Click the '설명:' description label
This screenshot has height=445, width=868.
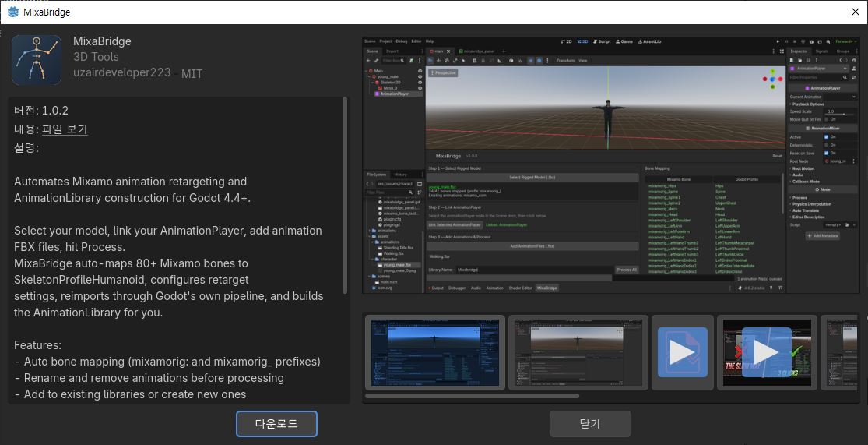(x=26, y=149)
